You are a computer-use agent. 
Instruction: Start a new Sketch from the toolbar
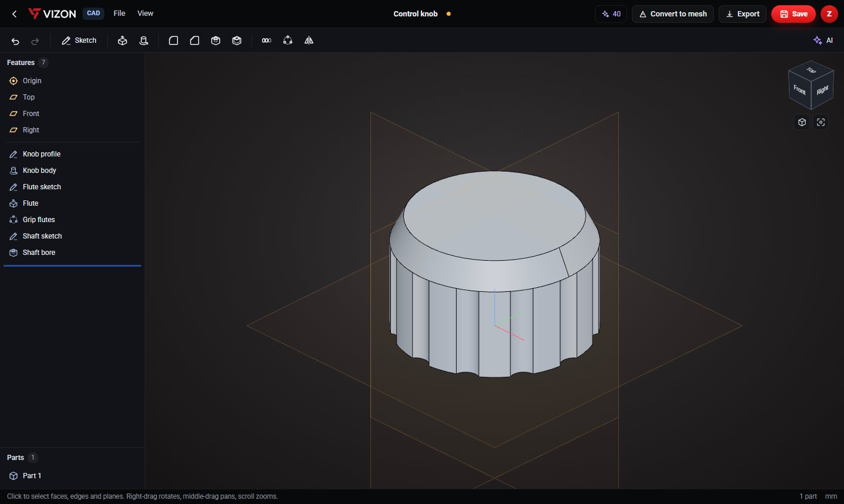click(79, 40)
